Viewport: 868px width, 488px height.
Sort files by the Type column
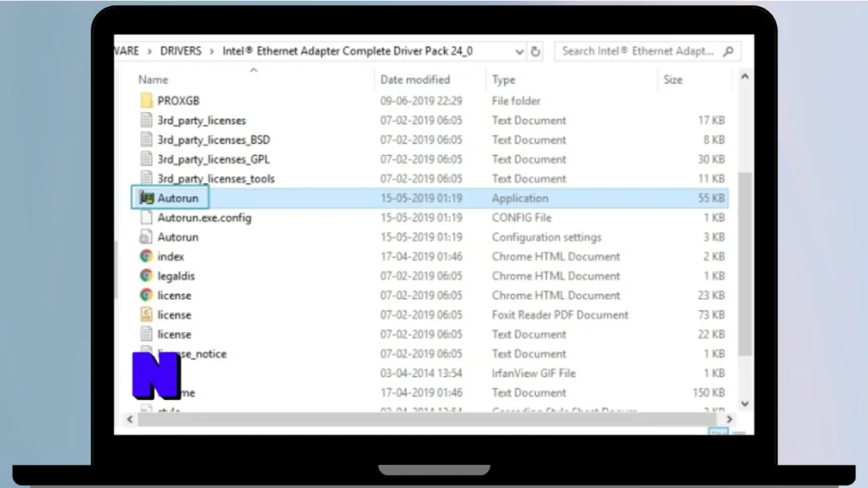point(504,80)
